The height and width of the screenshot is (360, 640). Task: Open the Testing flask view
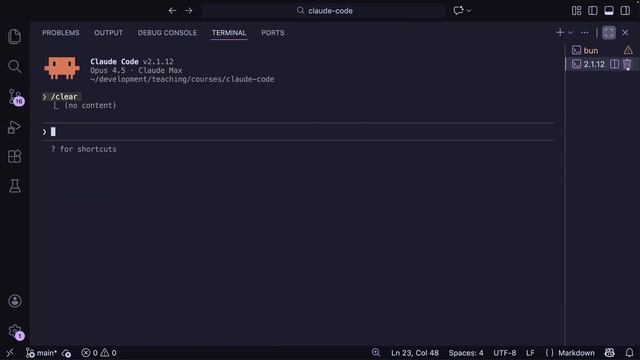pyautogui.click(x=15, y=186)
